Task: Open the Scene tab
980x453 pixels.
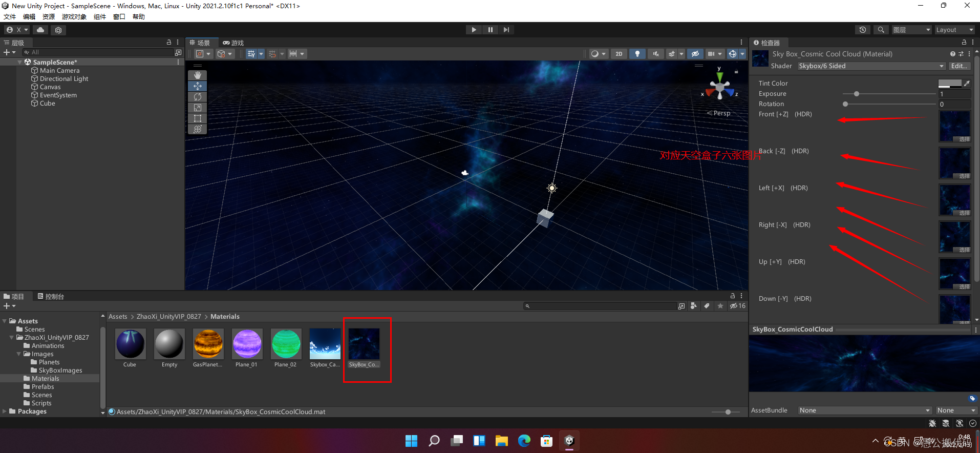Action: tap(200, 43)
